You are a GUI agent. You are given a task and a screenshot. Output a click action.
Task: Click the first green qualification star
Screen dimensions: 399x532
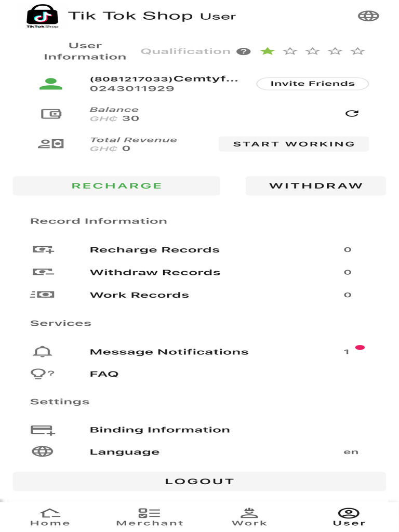point(268,51)
